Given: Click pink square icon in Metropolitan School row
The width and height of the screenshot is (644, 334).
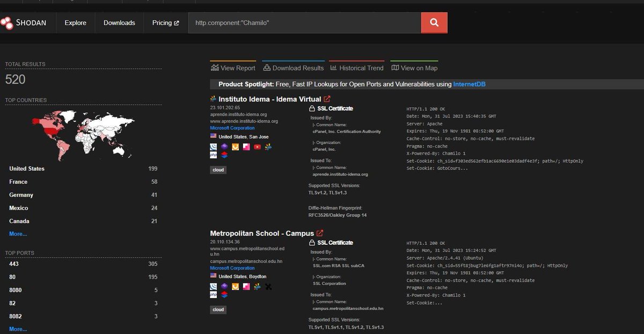Looking at the screenshot, I should point(246,287).
